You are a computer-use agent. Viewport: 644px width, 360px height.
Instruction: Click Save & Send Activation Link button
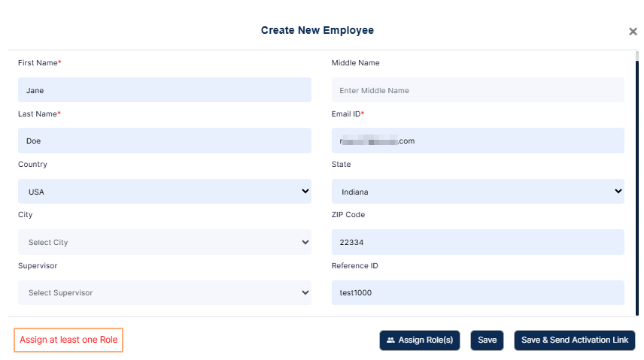point(574,340)
